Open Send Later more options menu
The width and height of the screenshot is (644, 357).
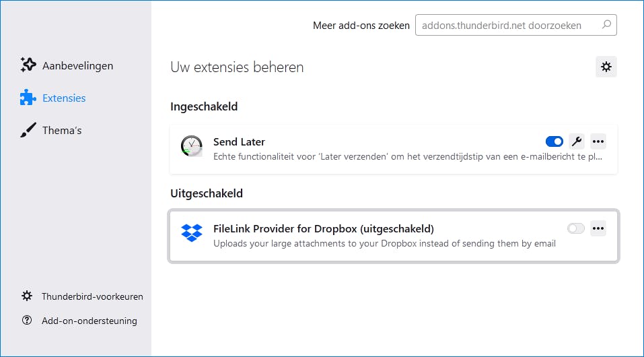tap(598, 141)
